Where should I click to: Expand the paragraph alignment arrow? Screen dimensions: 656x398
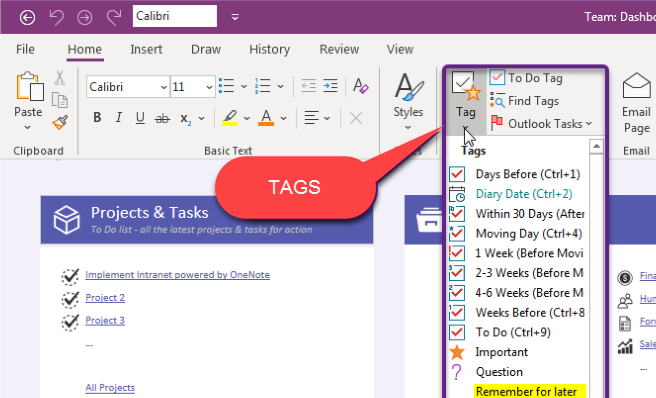coord(327,119)
